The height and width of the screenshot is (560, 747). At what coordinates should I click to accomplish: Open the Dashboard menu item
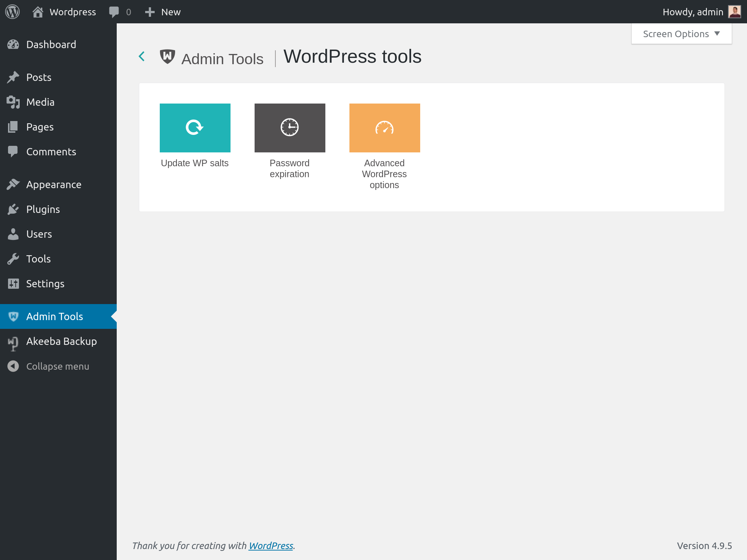(51, 44)
